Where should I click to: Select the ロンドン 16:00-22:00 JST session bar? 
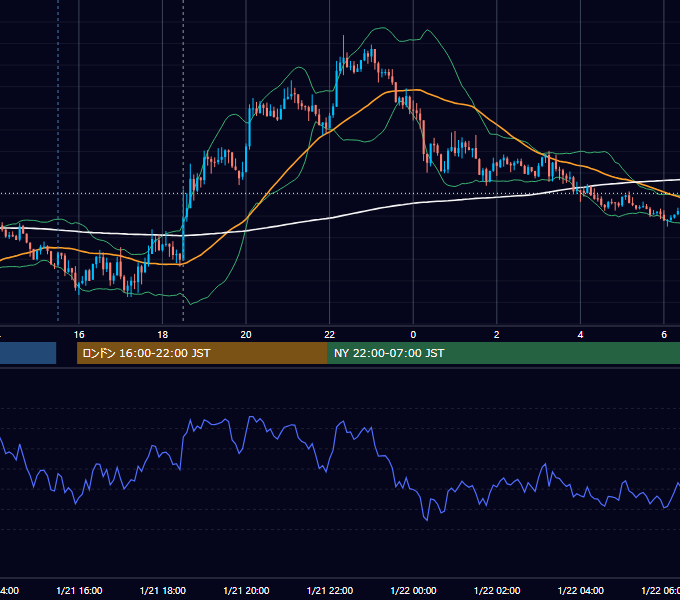[x=202, y=353]
